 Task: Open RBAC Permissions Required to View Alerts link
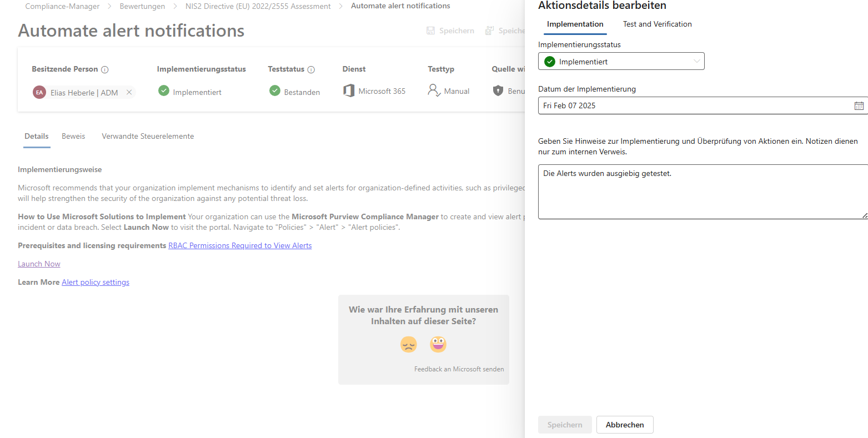[x=240, y=246]
